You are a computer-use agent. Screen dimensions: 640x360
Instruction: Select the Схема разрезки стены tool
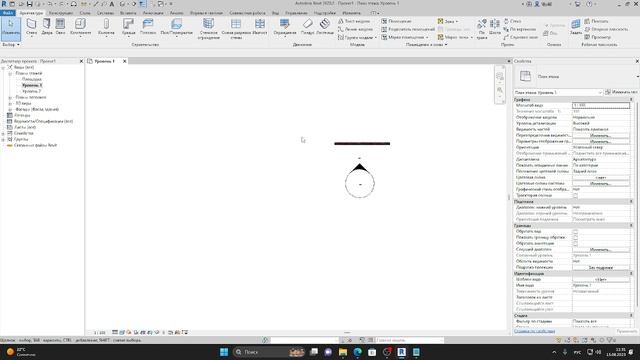point(236,29)
